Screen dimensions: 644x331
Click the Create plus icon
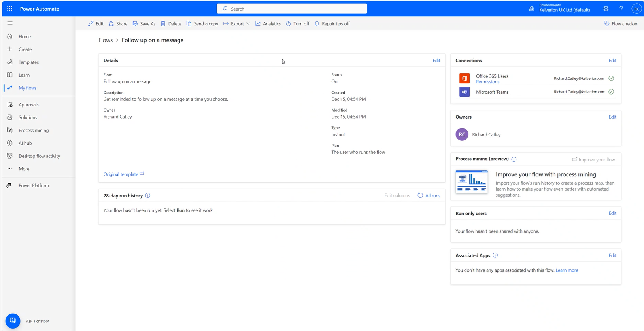coord(10,49)
